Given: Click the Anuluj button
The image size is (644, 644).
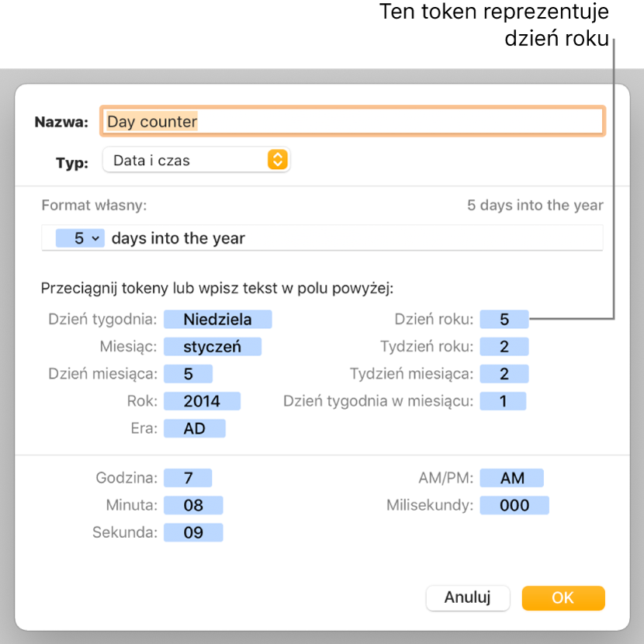Looking at the screenshot, I should point(468,597).
